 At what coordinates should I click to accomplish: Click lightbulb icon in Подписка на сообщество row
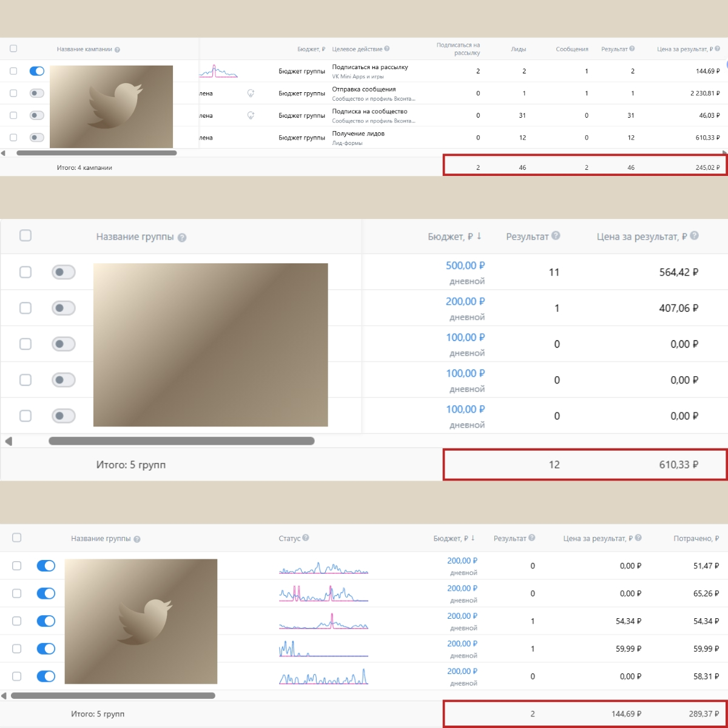tap(251, 115)
